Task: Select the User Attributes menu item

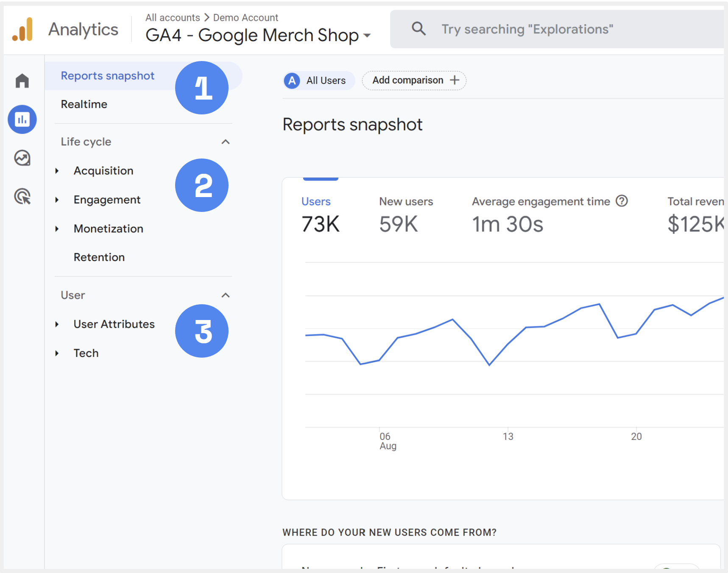Action: click(x=114, y=324)
